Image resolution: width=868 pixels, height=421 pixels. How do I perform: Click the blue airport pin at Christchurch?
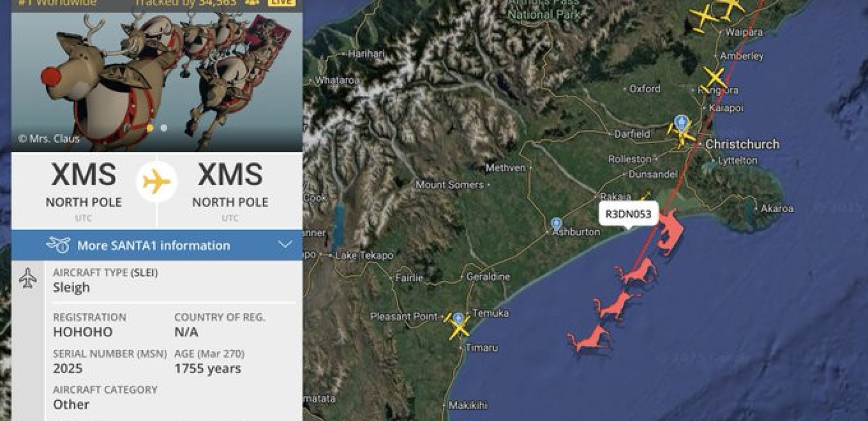point(682,124)
